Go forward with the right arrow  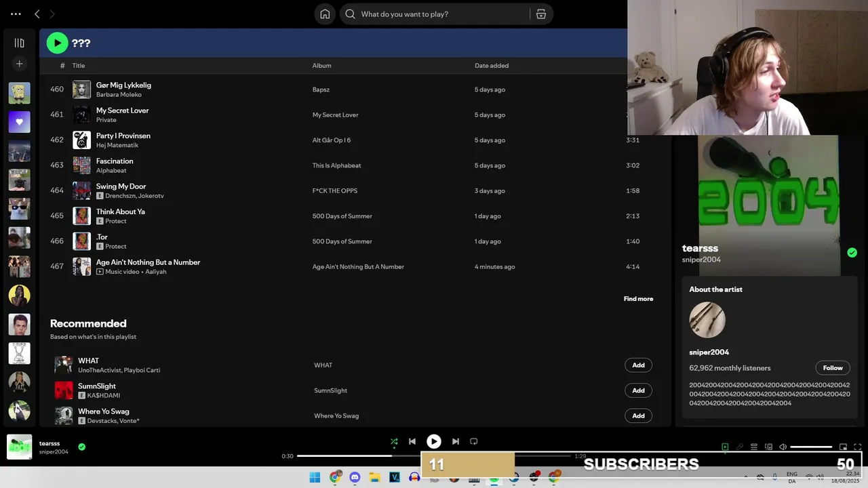pyautogui.click(x=52, y=14)
